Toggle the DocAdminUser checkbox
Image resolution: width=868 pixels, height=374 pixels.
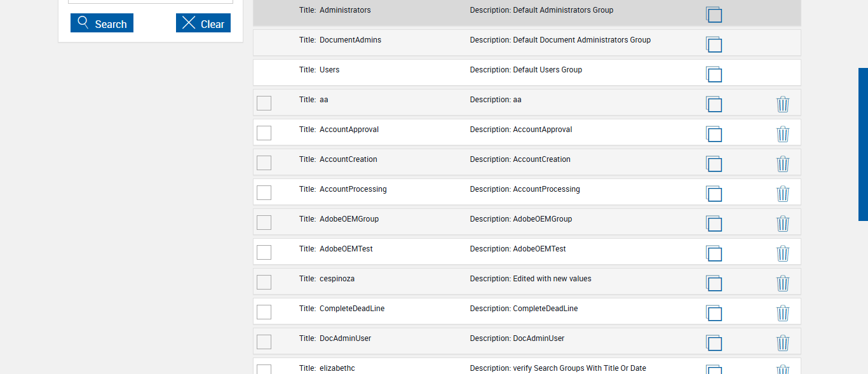[264, 342]
